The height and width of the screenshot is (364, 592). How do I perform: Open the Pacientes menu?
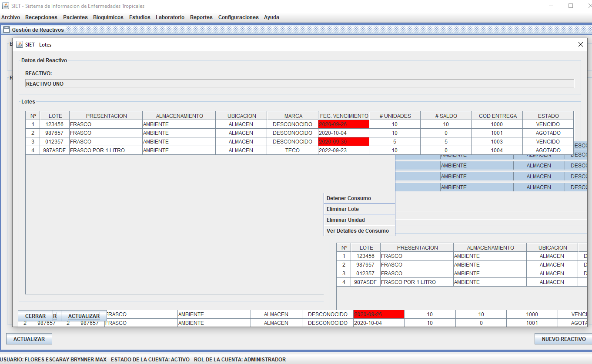[75, 17]
